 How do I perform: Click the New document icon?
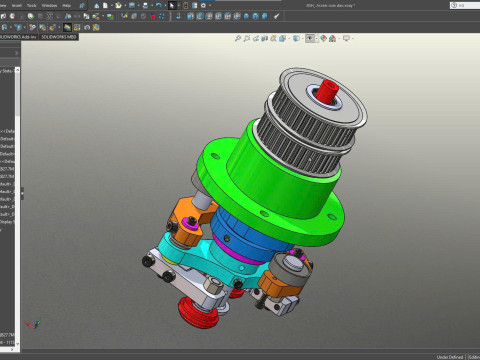105,6
